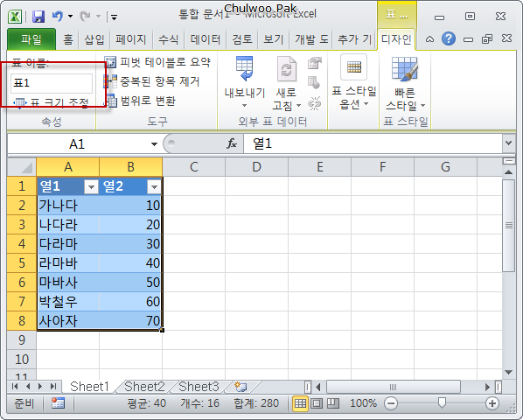Image resolution: width=523 pixels, height=420 pixels.
Task: Open the Undo history dropdown arrow
Action: click(x=70, y=16)
